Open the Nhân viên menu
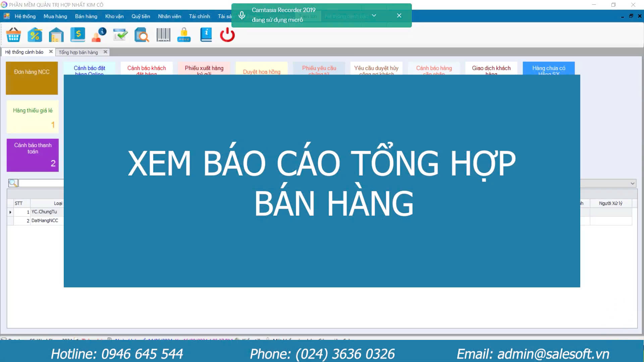Viewport: 644px width, 362px height. tap(169, 16)
